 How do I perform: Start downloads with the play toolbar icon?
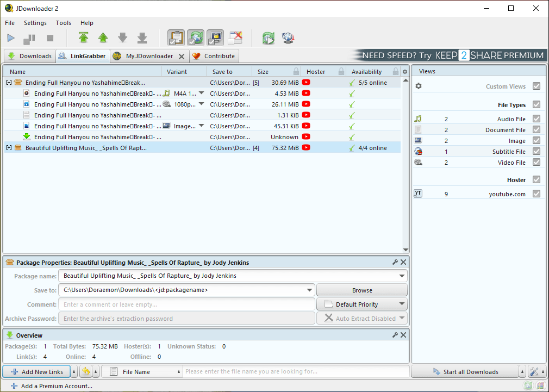tap(10, 38)
